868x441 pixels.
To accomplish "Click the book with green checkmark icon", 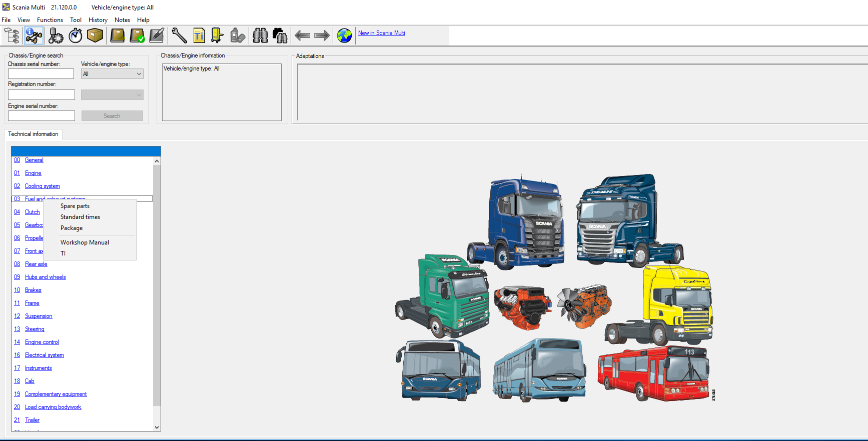I will (x=137, y=35).
